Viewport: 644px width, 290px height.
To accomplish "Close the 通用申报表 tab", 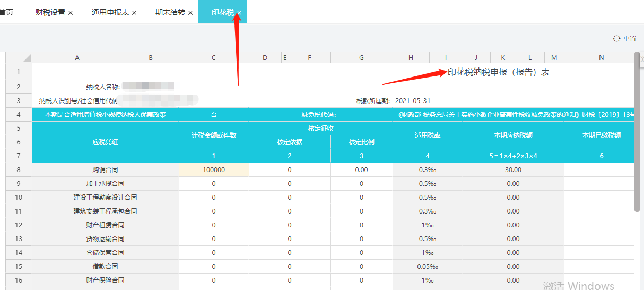I will point(134,13).
